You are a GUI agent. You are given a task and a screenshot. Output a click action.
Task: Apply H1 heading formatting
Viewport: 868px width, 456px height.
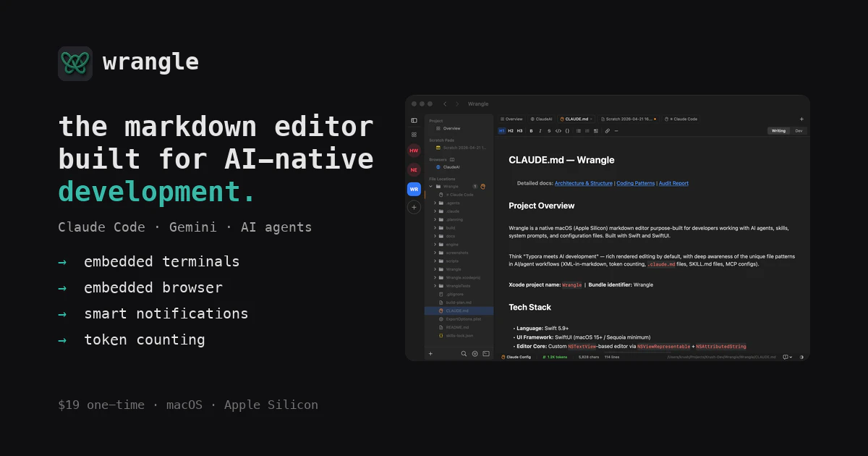pos(502,131)
